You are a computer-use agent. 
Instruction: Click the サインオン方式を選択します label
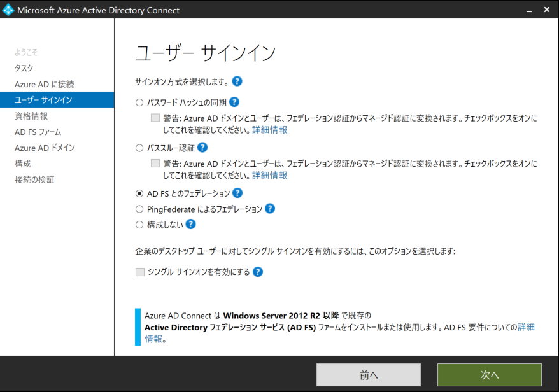182,82
